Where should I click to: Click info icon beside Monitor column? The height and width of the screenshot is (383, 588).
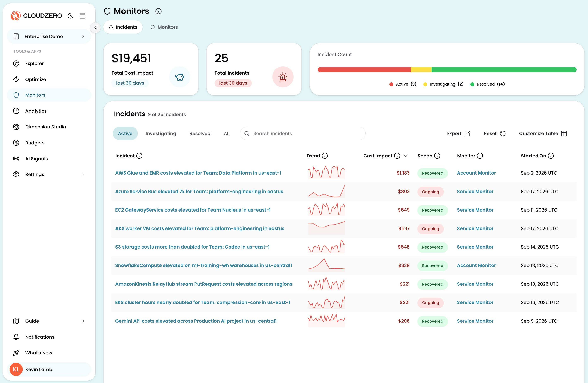click(x=480, y=156)
